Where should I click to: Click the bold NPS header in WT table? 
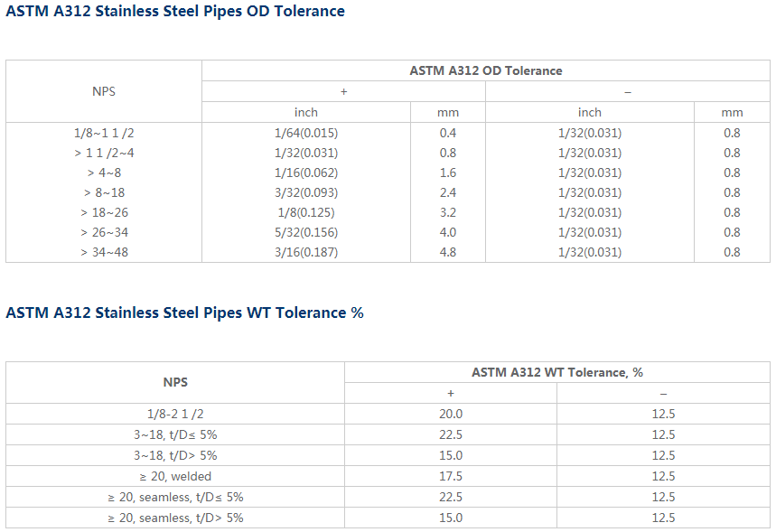click(175, 382)
